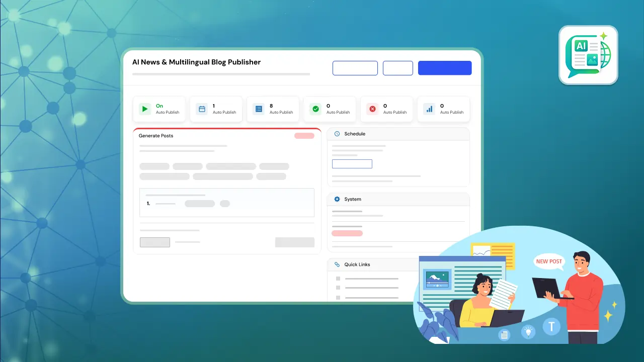644x362 pixels.
Task: Click the calendar icon beside the 1 count
Action: pos(202,109)
